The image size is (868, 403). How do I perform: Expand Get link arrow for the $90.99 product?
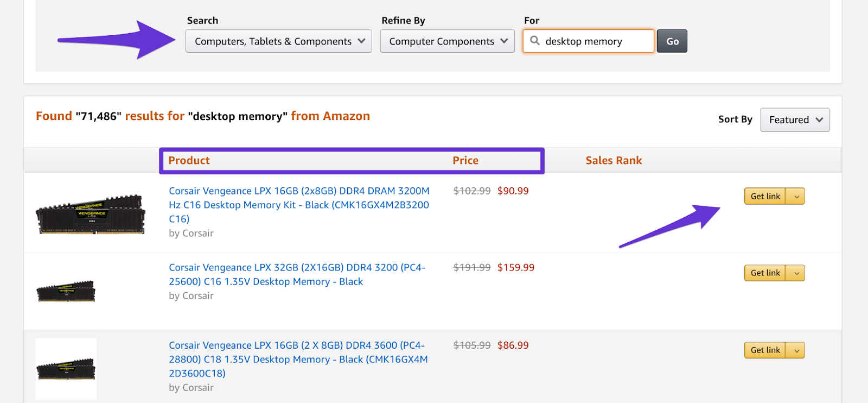(x=796, y=196)
